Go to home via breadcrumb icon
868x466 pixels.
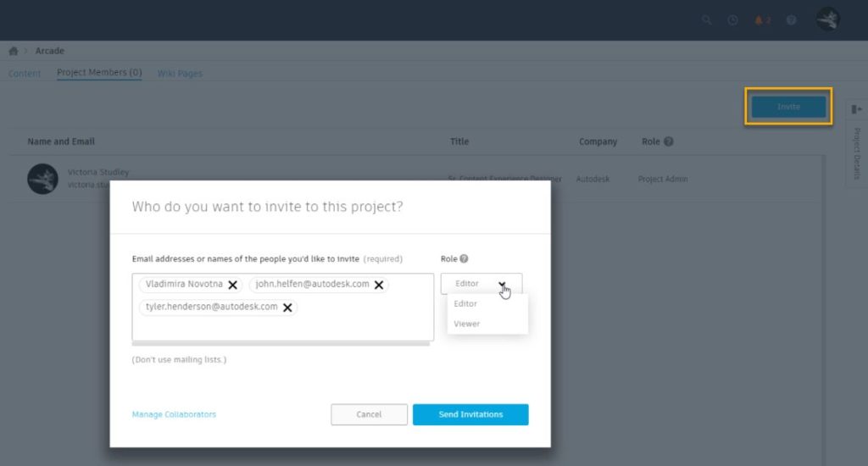pyautogui.click(x=14, y=51)
